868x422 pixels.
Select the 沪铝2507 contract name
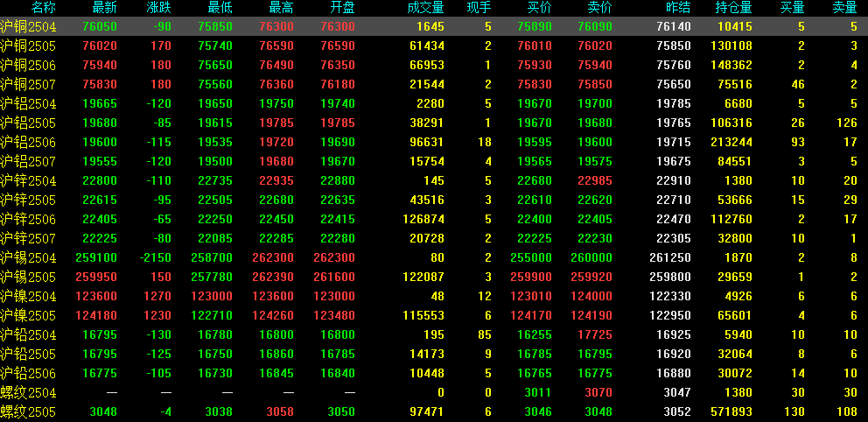28,162
